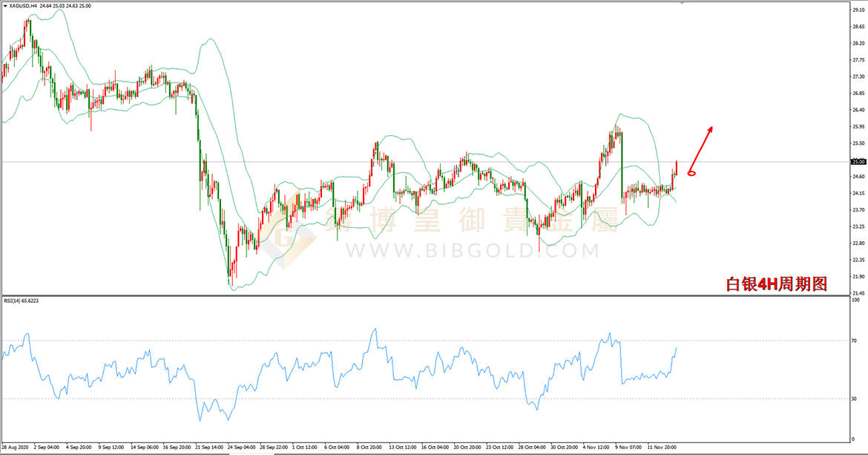Click the 9 Nov 07:00 time label

pos(628,447)
